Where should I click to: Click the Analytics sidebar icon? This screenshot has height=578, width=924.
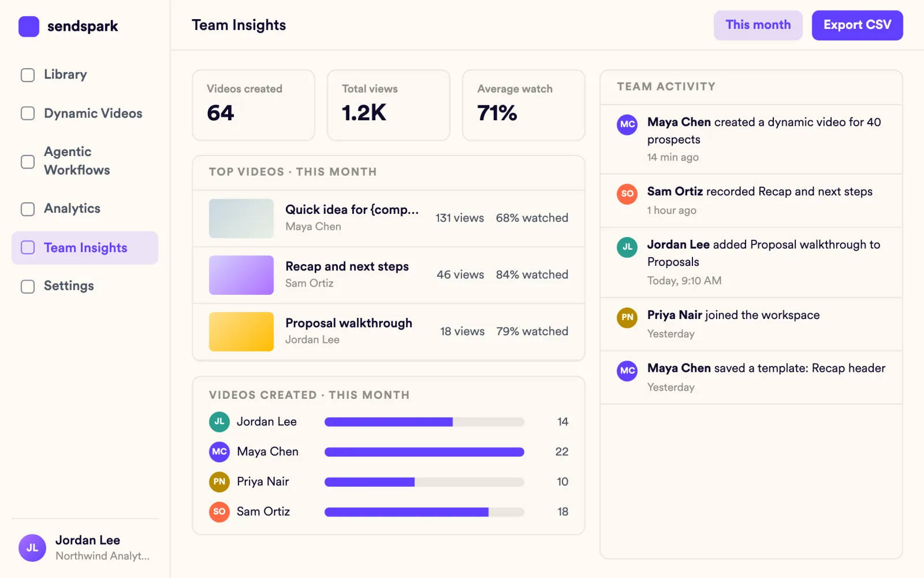(x=28, y=209)
